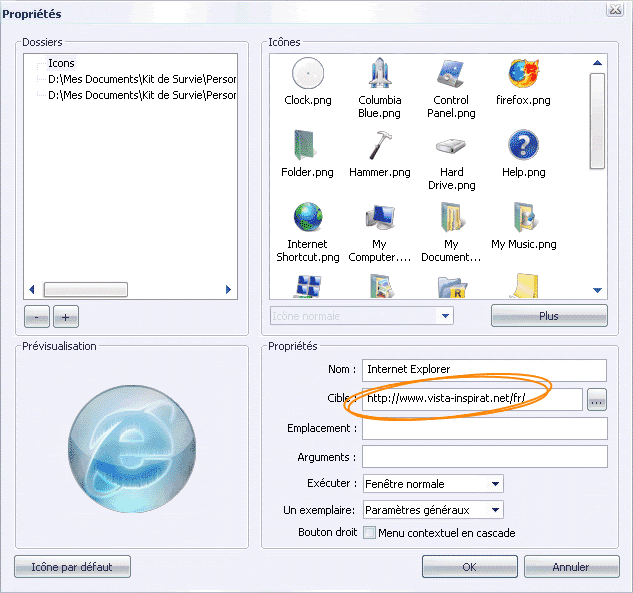The width and height of the screenshot is (633, 593).
Task: Enable Menu contextuel en cascade checkbox
Action: pyautogui.click(x=369, y=533)
